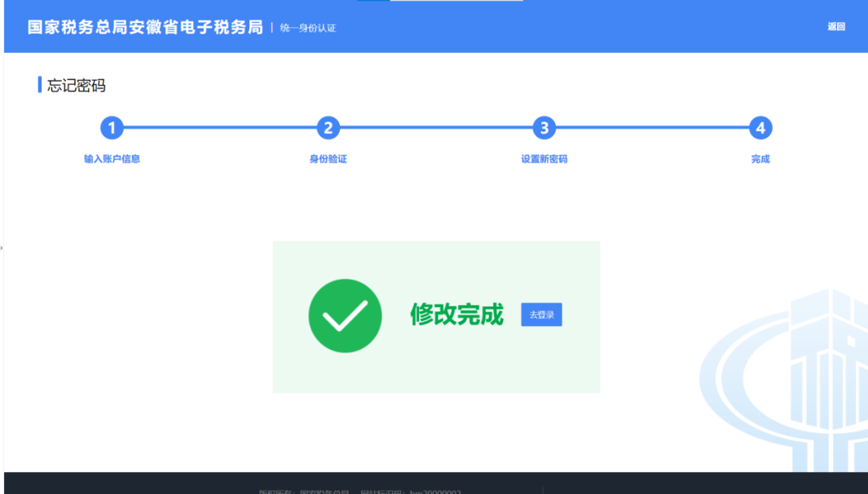Screen dimensions: 868x494
Task: Click the 忘记密码 page heading
Action: [76, 86]
